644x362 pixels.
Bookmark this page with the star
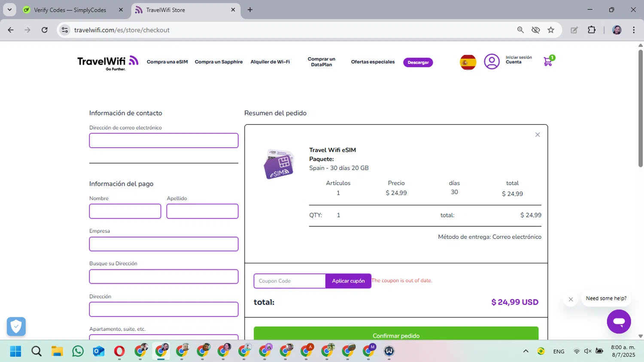coord(551,30)
